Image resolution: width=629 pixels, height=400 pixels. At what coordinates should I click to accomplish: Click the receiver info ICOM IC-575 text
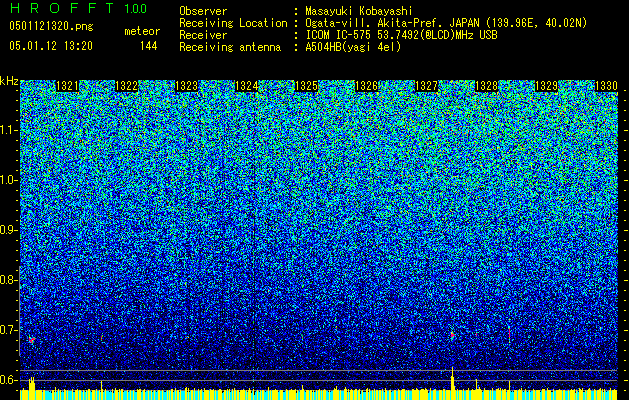[x=401, y=35]
